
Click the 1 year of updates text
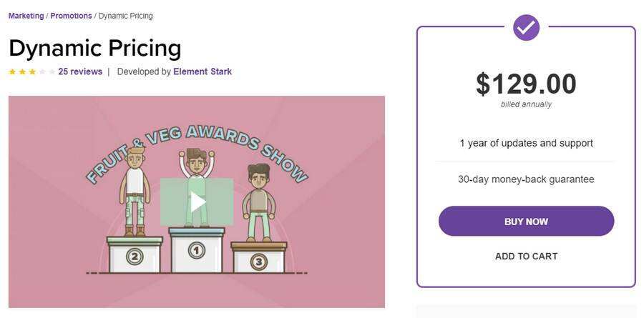[x=526, y=143]
